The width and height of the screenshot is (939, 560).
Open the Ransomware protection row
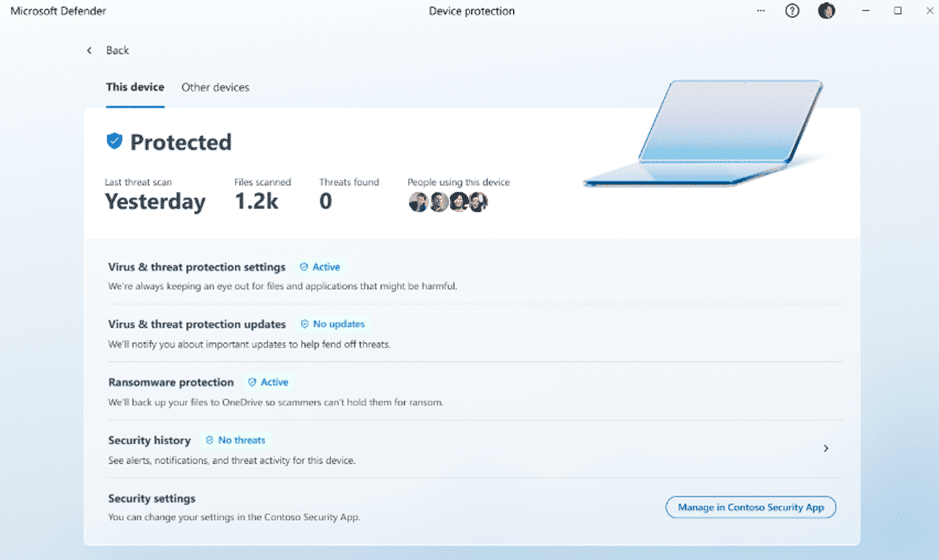coord(171,382)
